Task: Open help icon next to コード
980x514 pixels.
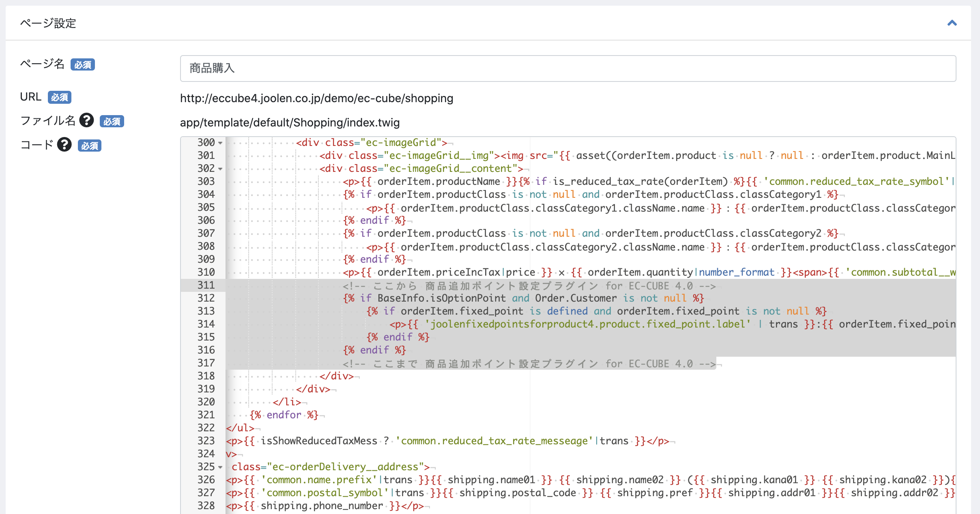Action: click(x=64, y=144)
